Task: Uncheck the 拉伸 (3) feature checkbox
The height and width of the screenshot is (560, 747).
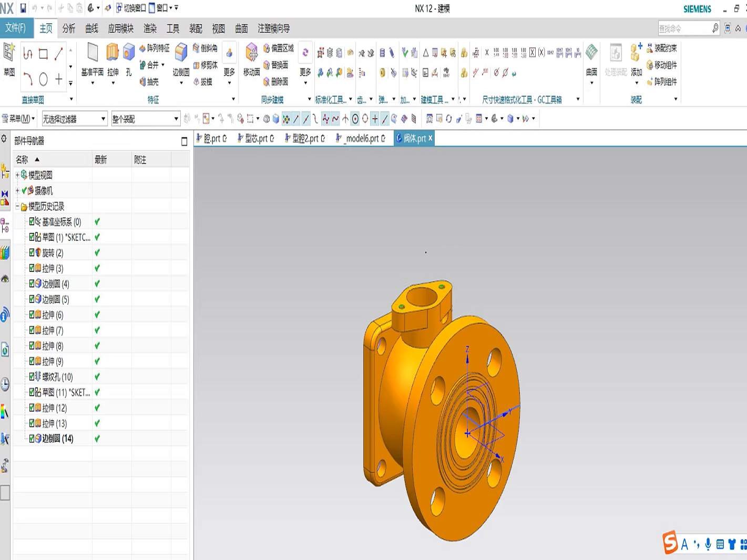Action: (x=32, y=268)
